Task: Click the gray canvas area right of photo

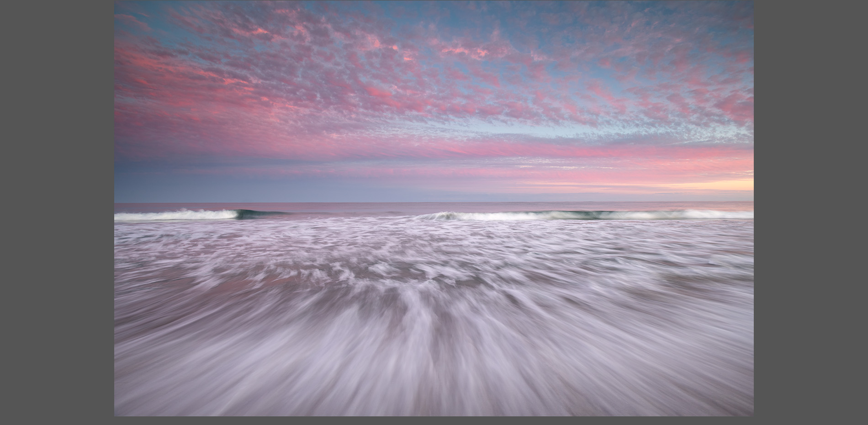Action: (x=811, y=212)
